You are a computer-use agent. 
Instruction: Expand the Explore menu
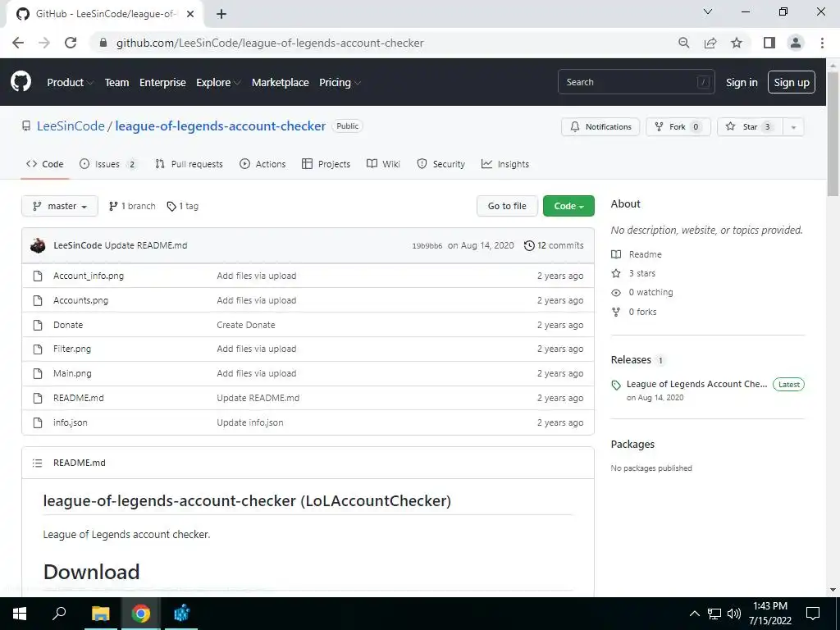tap(218, 83)
